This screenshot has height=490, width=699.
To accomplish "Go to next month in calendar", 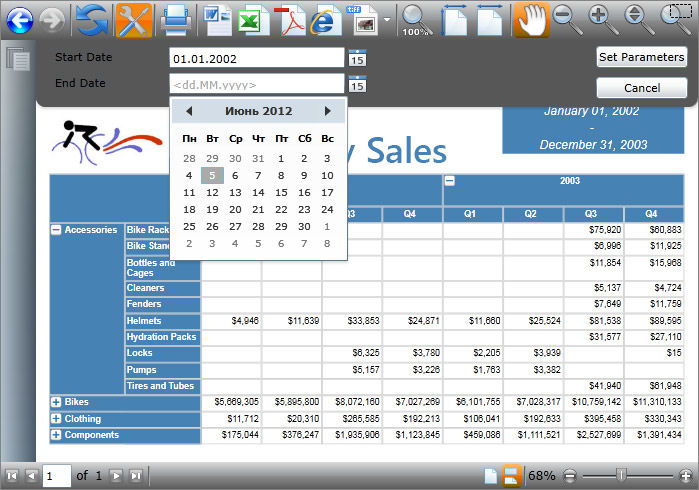I will pos(327,111).
